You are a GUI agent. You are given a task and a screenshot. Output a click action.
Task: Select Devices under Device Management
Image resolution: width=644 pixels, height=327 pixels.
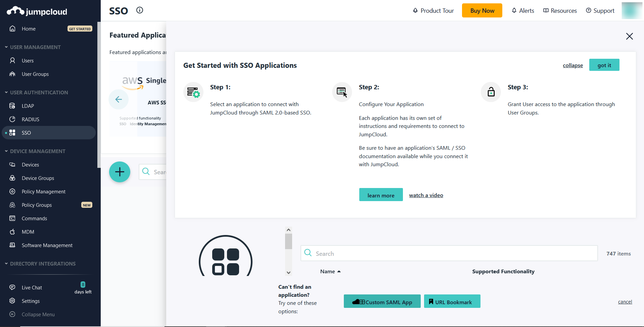(30, 165)
